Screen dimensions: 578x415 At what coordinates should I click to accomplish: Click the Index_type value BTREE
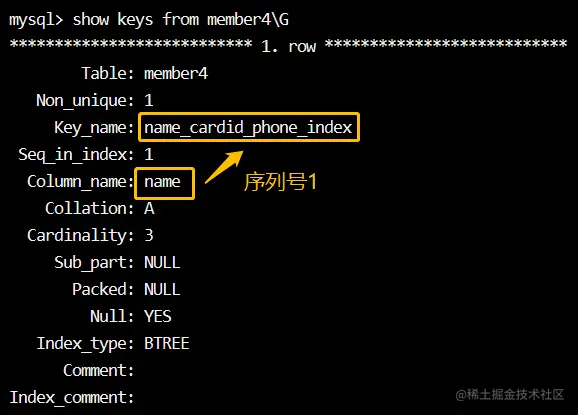(x=167, y=343)
